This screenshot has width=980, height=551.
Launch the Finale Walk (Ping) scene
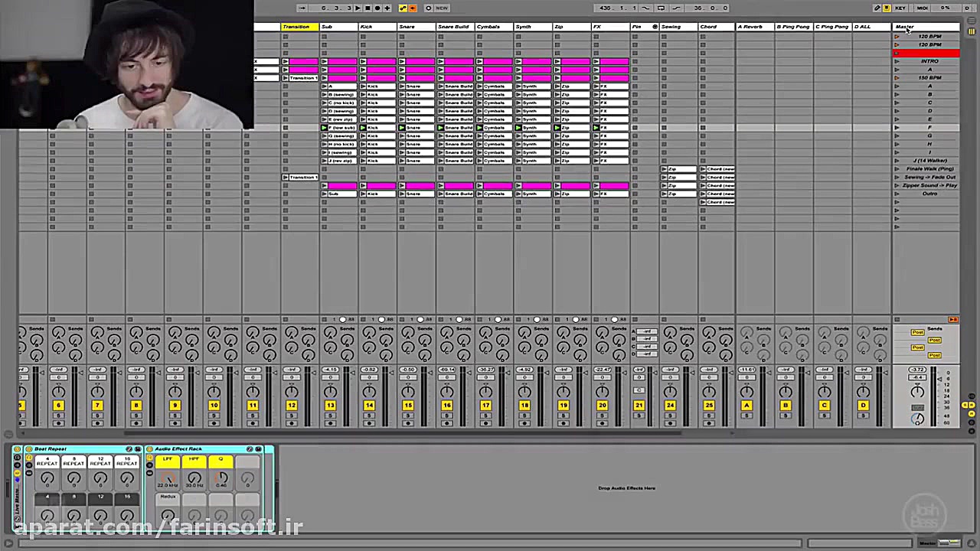click(x=897, y=169)
